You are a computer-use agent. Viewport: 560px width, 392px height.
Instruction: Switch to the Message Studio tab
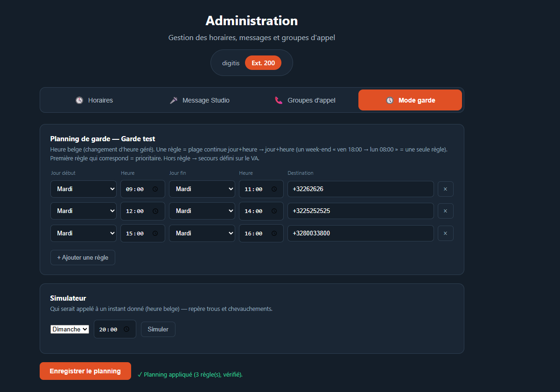[199, 100]
